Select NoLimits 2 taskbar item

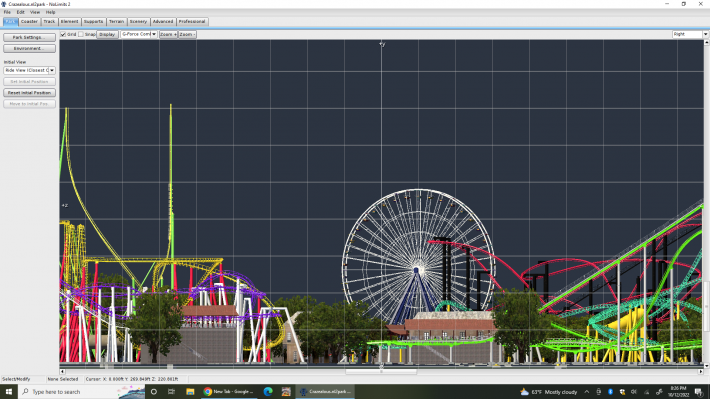pos(326,392)
